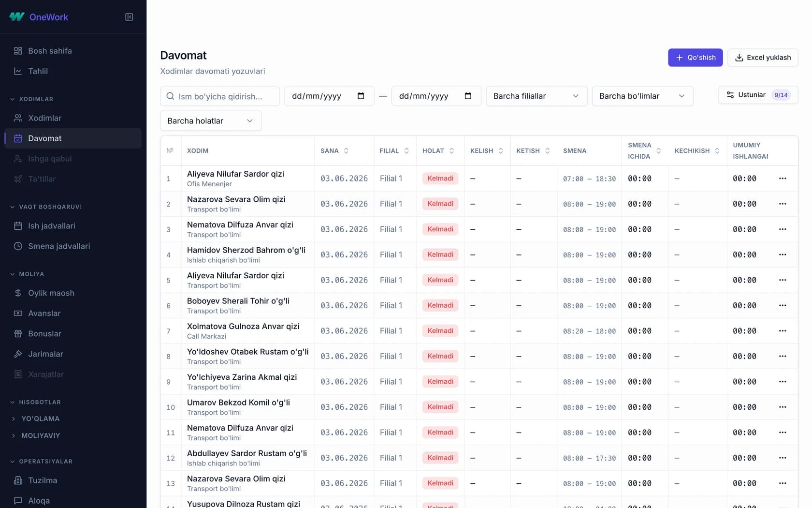Click Kelmadi badge for Nematova Dilfuza row 3
812x508 pixels.
(440, 229)
